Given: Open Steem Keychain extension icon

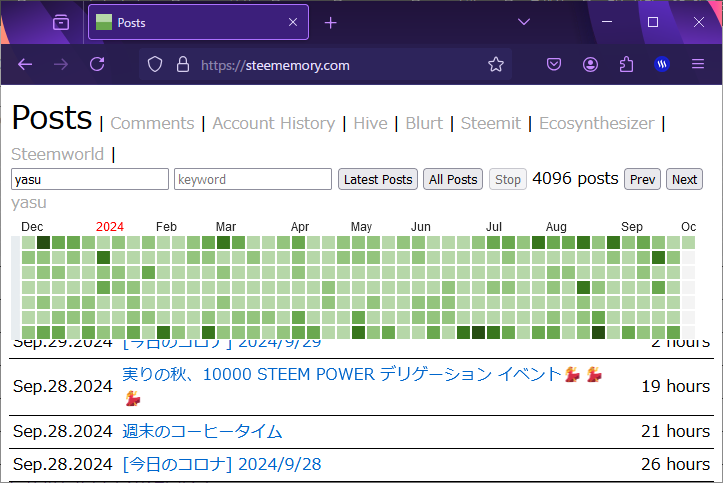Looking at the screenshot, I should click(662, 65).
